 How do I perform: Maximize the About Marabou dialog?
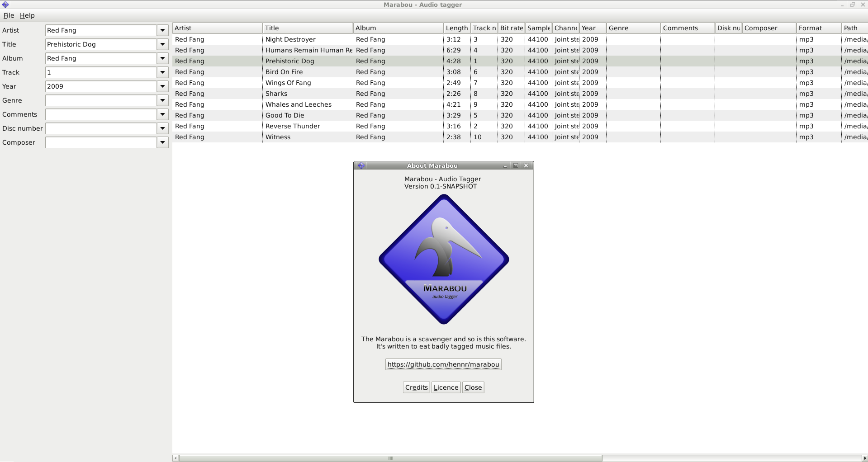tap(516, 166)
